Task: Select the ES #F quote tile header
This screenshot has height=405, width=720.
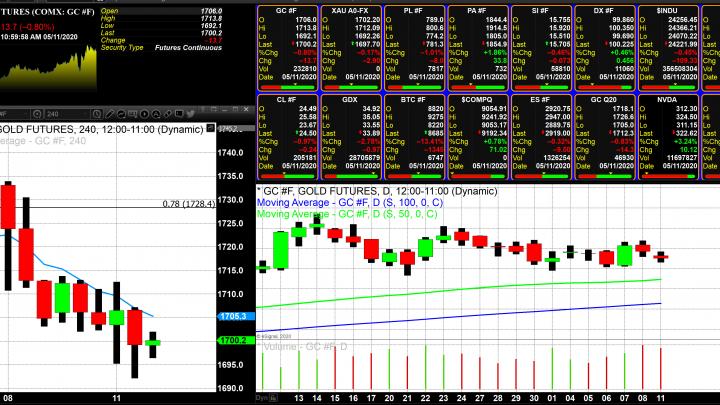Action: [540, 99]
